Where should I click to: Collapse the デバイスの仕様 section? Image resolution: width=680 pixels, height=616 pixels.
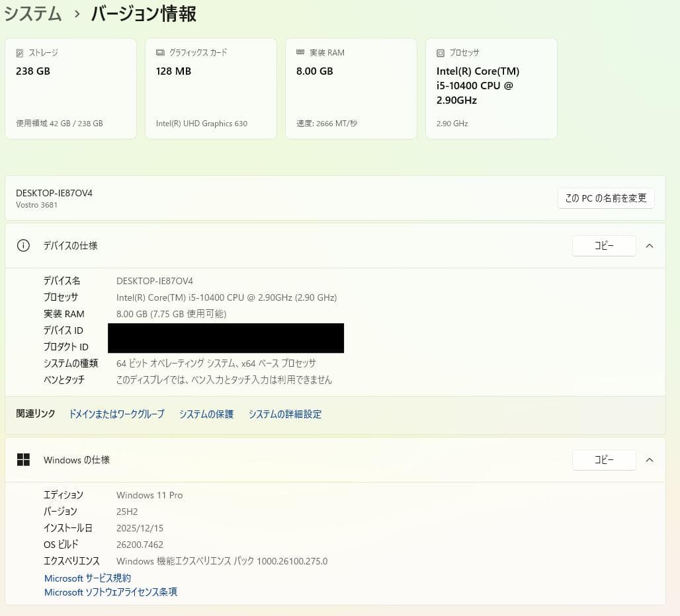(649, 245)
